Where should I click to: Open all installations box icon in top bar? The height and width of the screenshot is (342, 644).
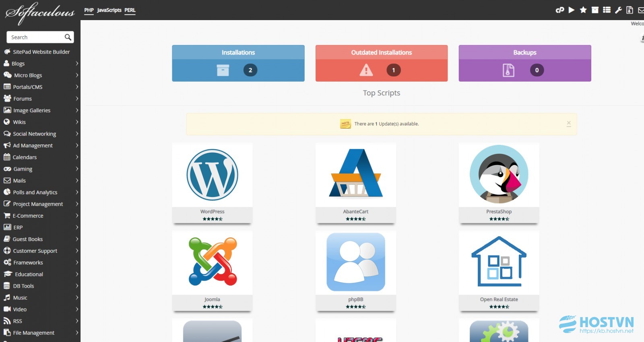[595, 10]
